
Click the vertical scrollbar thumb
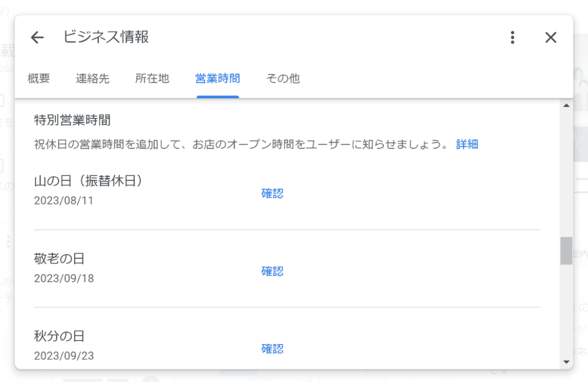pos(566,251)
